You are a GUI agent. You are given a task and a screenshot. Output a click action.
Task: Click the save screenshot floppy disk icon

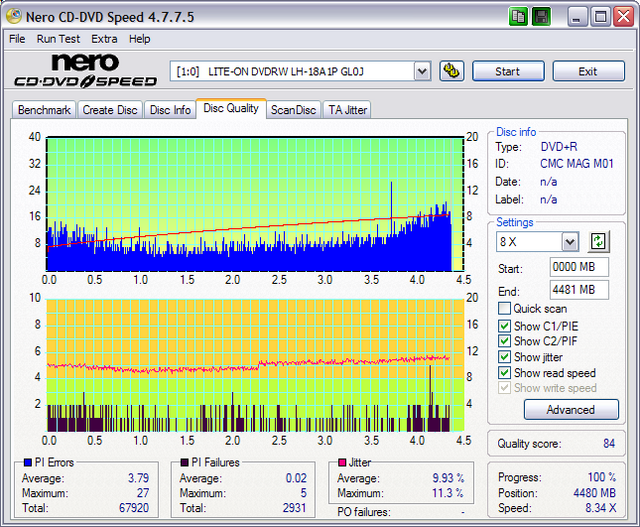pos(541,17)
